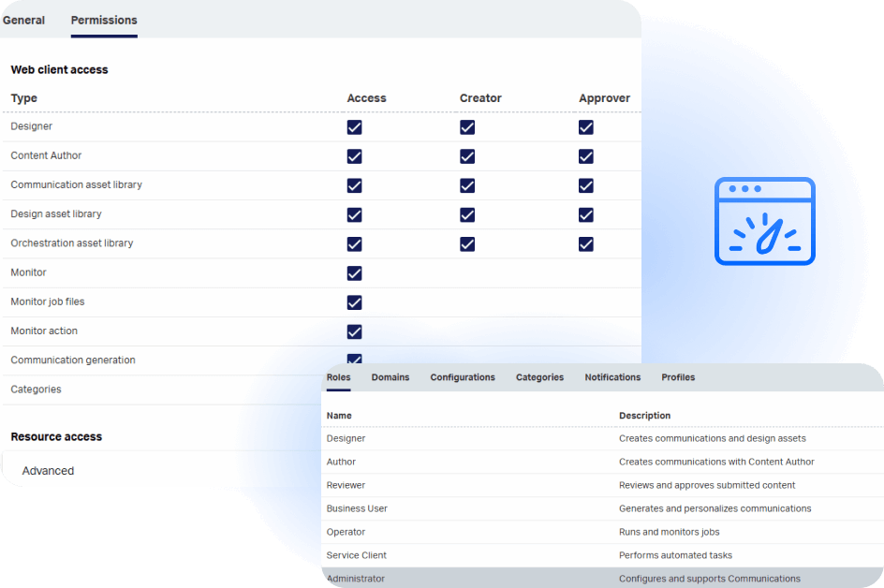884x588 pixels.
Task: Toggle Orchestration asset library Approver checkbox
Action: 585,243
